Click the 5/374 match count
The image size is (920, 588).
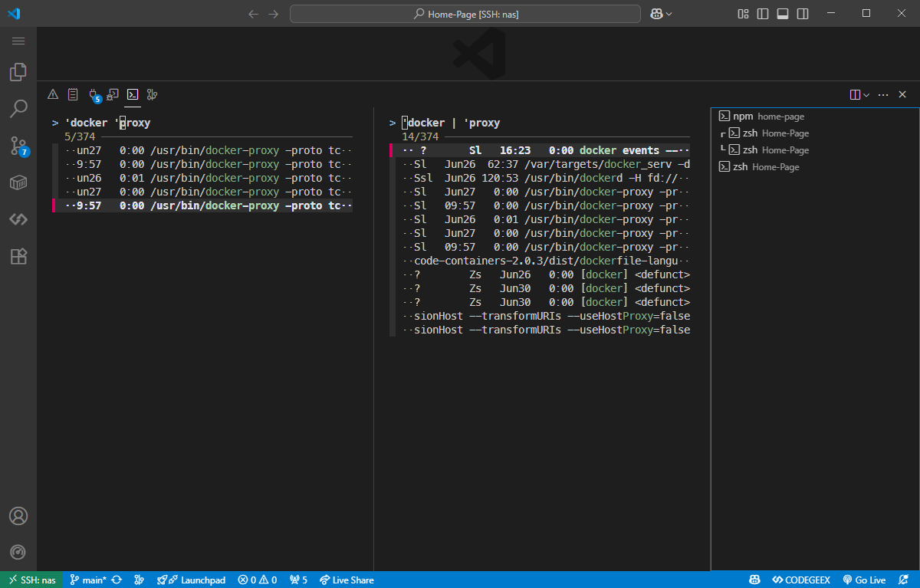(x=80, y=136)
